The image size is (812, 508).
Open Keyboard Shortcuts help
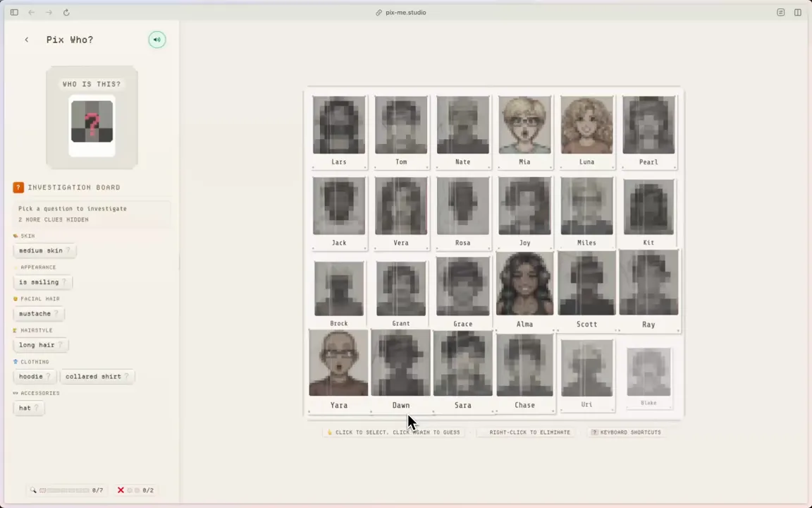[626, 432]
